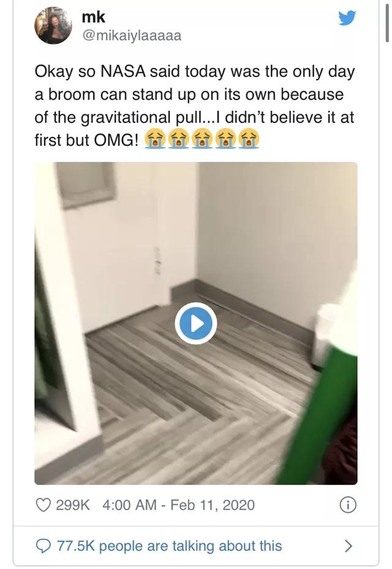Open the @mikaiylaaaaa handle link
This screenshot has height=569, width=392.
point(132,36)
